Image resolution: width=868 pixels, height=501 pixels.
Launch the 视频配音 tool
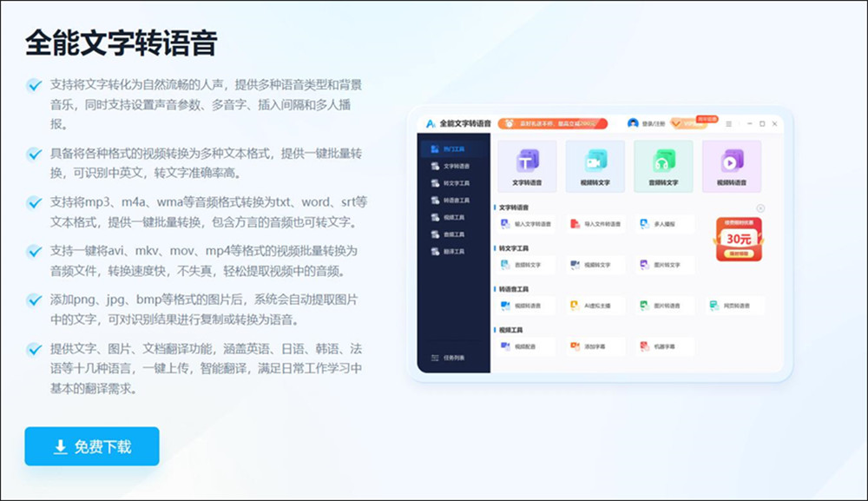point(527,346)
